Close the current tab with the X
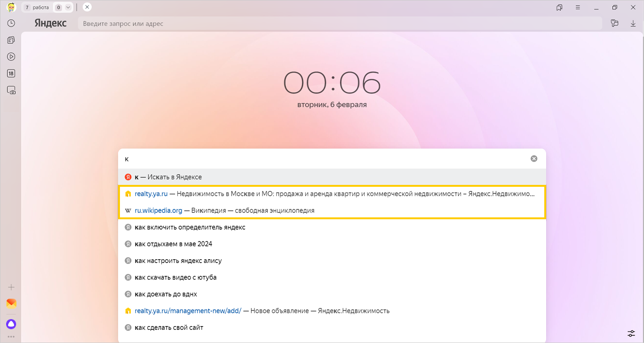The image size is (644, 343). [x=87, y=7]
